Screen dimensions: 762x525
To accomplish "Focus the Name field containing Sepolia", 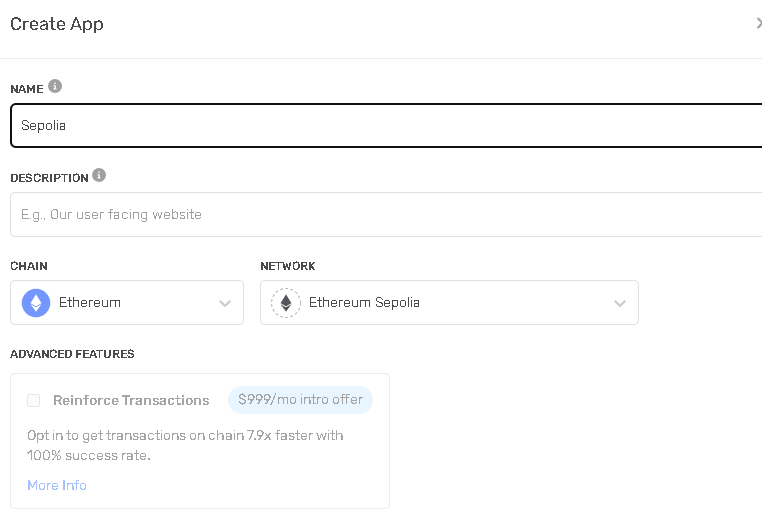I will 380,126.
